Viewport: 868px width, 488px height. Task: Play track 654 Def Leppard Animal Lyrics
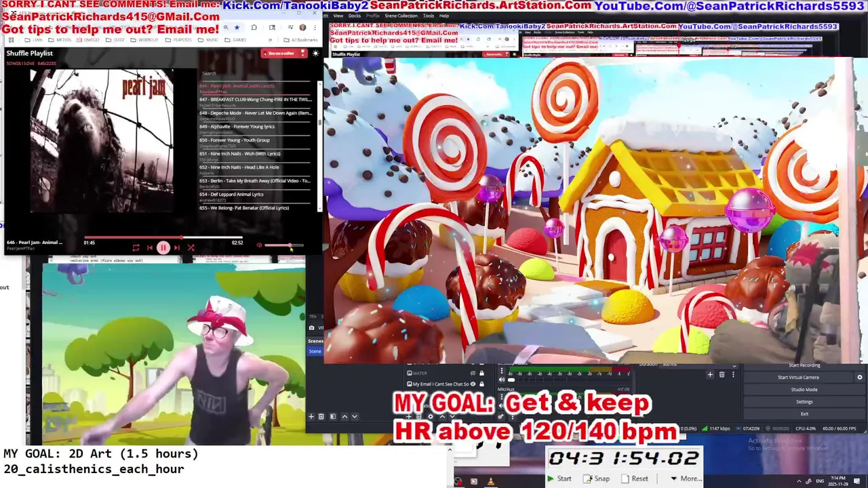(255, 196)
